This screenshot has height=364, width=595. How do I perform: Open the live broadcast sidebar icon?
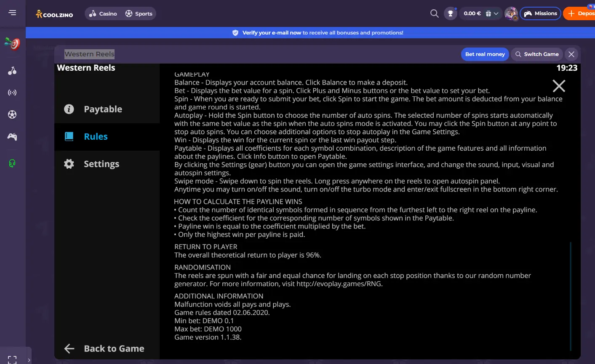tap(12, 93)
